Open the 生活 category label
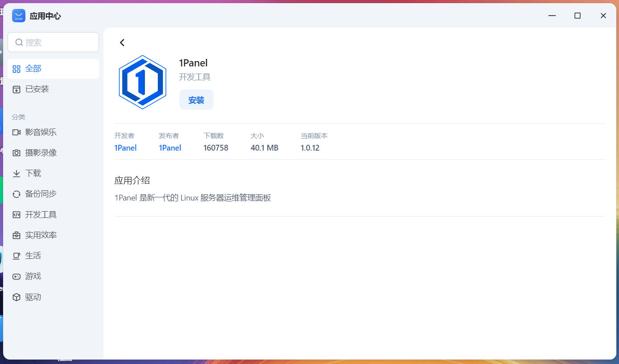This screenshot has height=364, width=619. 33,256
